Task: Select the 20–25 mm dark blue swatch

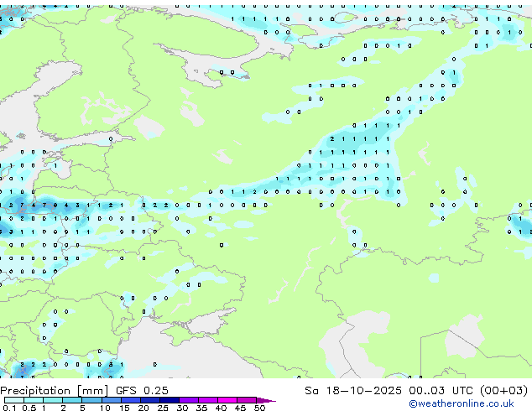Action: pos(150,400)
